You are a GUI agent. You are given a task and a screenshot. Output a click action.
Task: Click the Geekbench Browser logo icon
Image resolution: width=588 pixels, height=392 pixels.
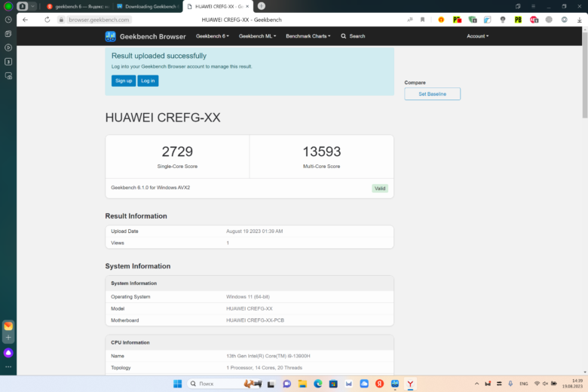(110, 36)
